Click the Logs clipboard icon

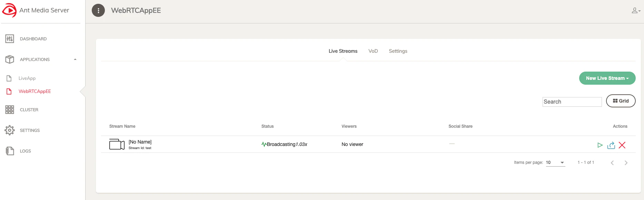click(10, 151)
